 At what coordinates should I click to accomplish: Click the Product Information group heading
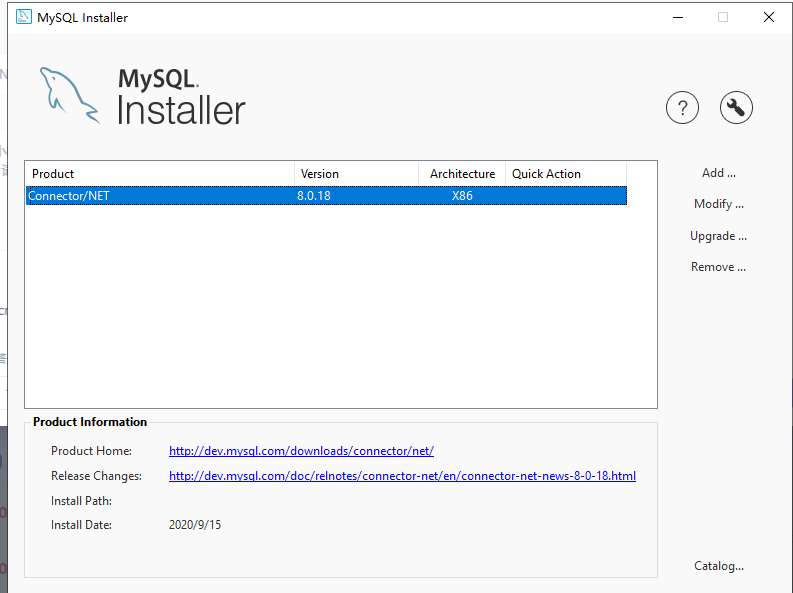(90, 422)
